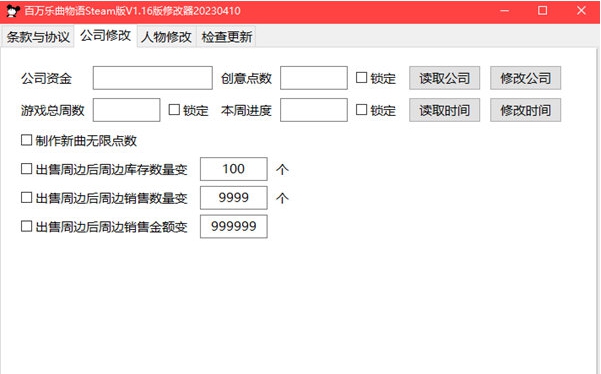The image size is (601, 374).
Task: Click the sales amount field showing 999999
Action: point(233,226)
